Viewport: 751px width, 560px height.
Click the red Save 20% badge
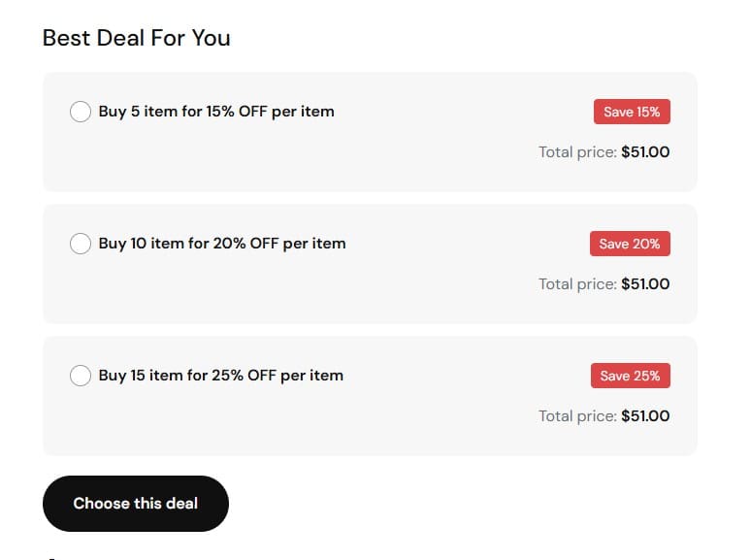coord(630,244)
